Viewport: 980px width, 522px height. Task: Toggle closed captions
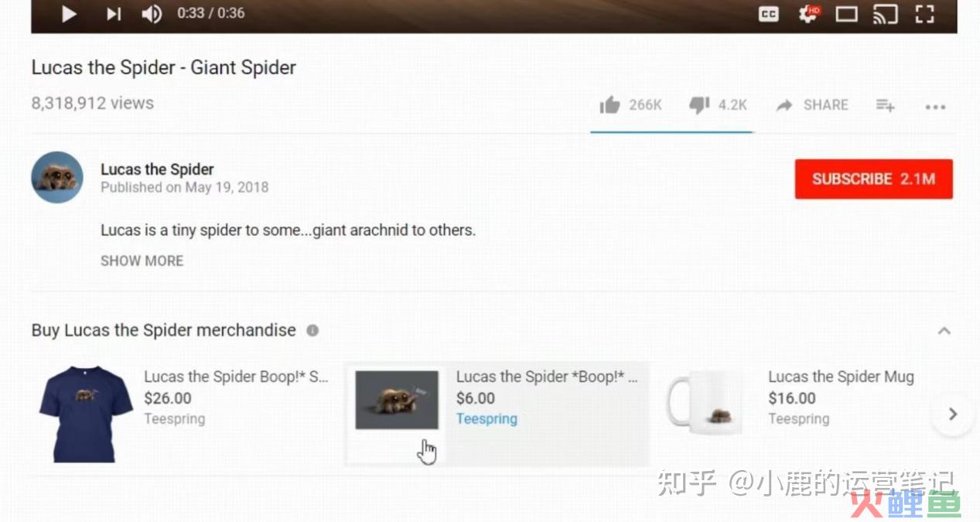pos(768,14)
